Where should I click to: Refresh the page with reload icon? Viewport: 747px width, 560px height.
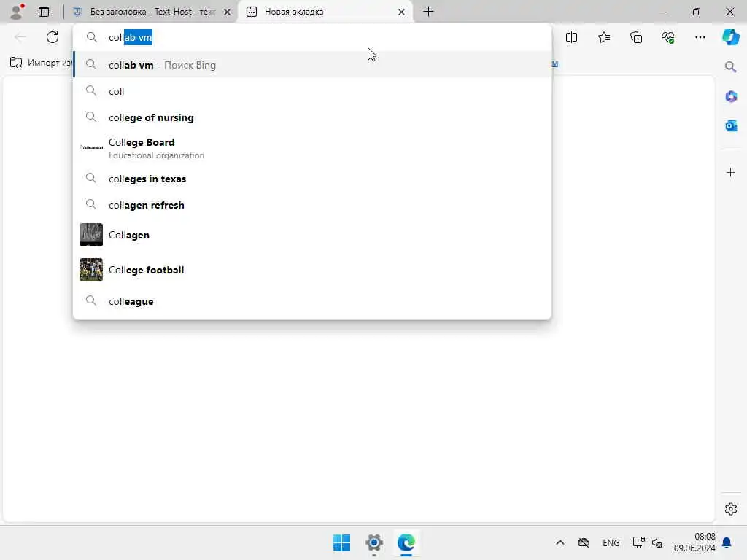53,37
